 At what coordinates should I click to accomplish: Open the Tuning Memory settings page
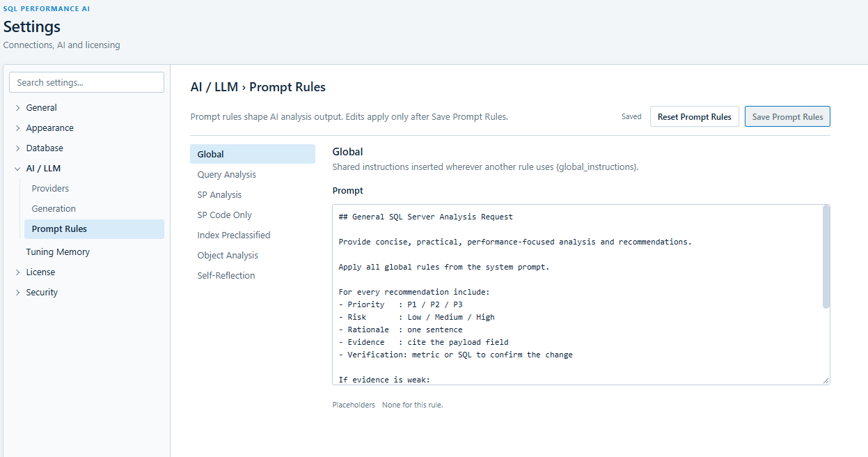[x=58, y=252]
